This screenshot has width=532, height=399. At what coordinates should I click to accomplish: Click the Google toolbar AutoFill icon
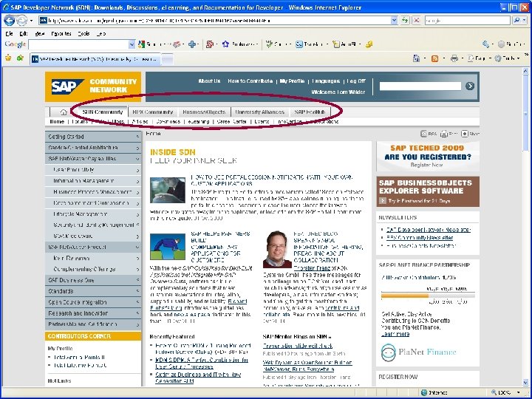tap(336, 44)
